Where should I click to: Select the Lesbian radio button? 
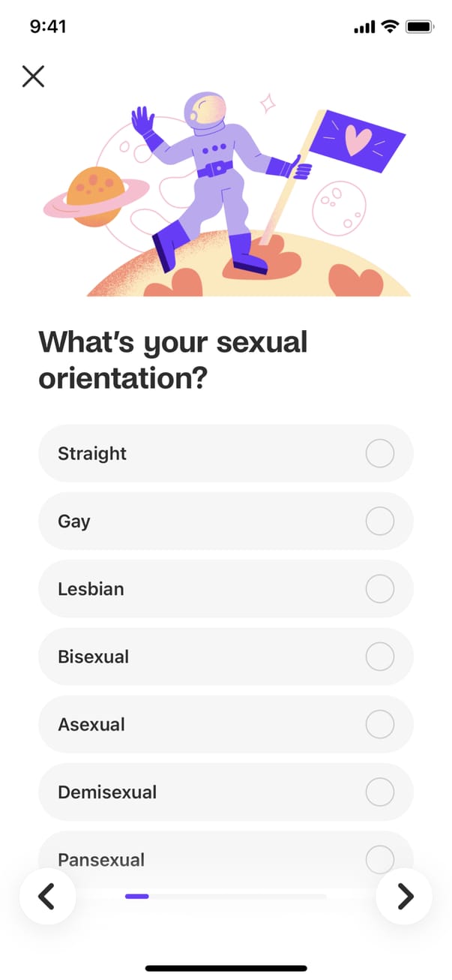(379, 589)
